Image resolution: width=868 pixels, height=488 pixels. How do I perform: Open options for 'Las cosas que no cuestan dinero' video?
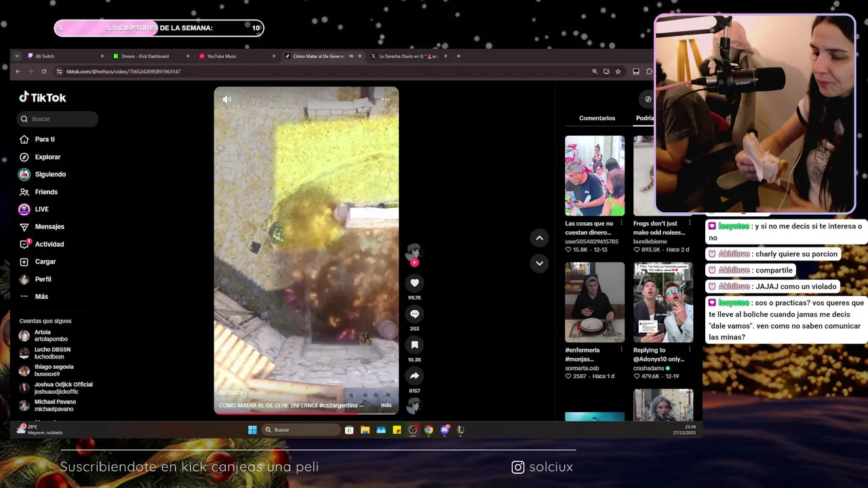click(621, 223)
